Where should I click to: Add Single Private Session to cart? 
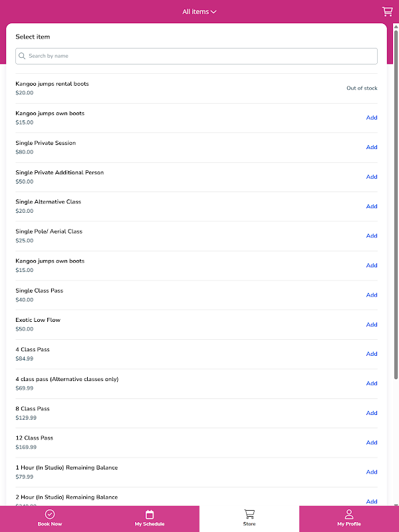click(x=372, y=148)
